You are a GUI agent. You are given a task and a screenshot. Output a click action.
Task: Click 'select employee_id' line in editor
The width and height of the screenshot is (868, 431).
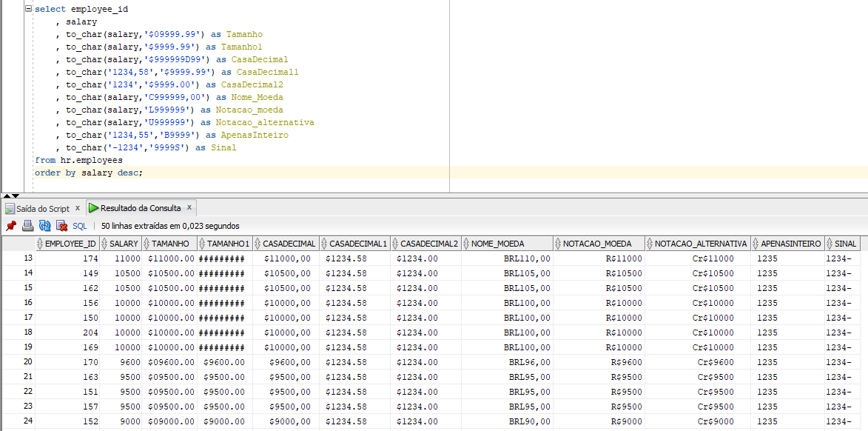(x=81, y=10)
